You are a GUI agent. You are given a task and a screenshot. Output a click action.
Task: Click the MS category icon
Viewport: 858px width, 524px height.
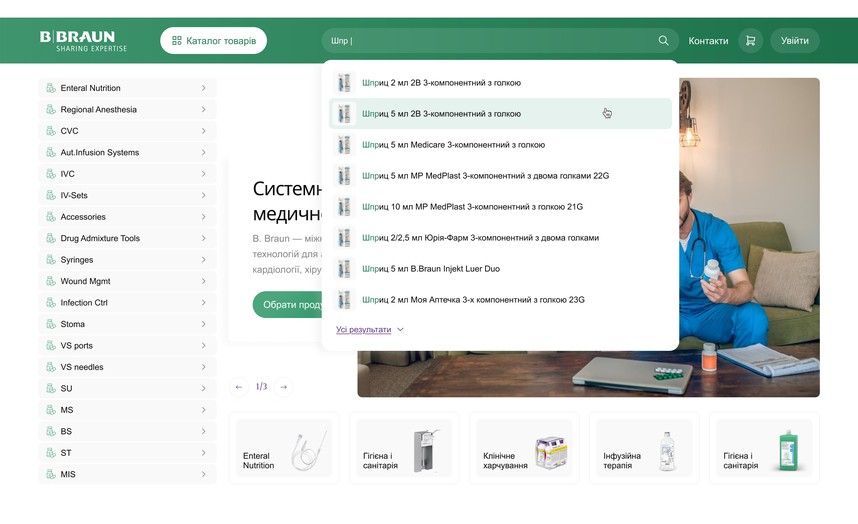[x=51, y=410]
